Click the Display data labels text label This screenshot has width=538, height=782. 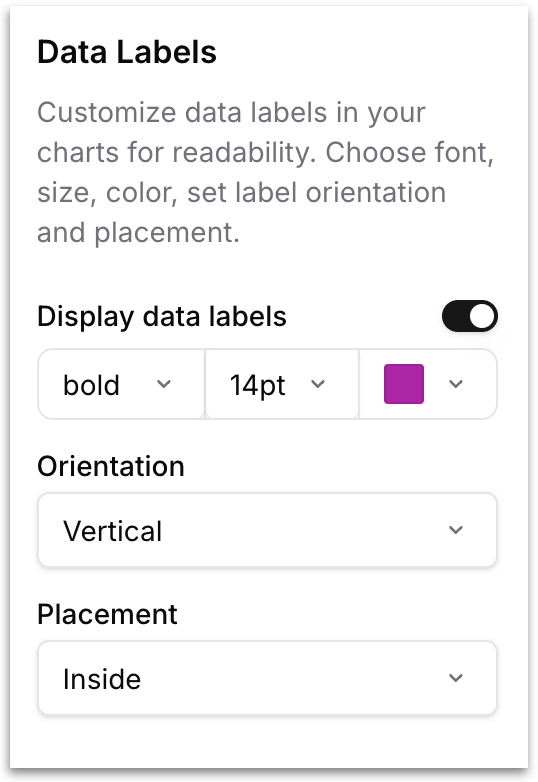162,317
